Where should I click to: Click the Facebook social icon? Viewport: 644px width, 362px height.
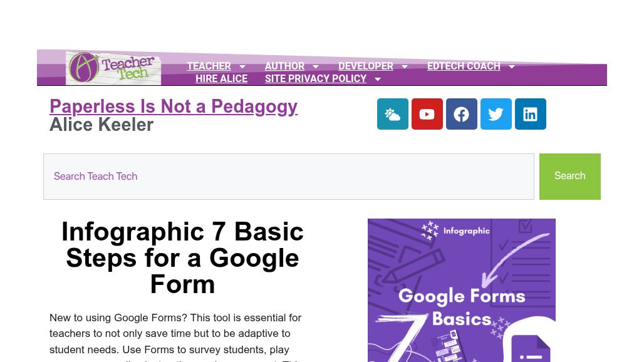[x=461, y=114]
